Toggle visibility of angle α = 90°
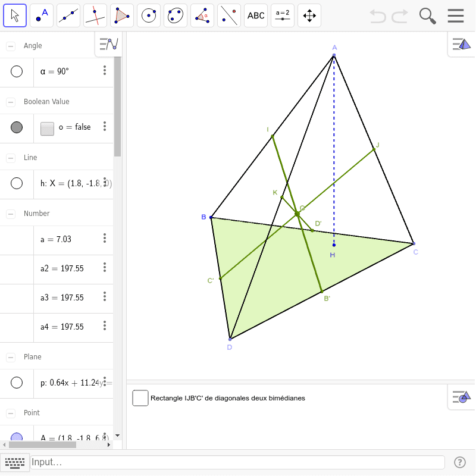Image resolution: width=476 pixels, height=476 pixels. point(17,71)
